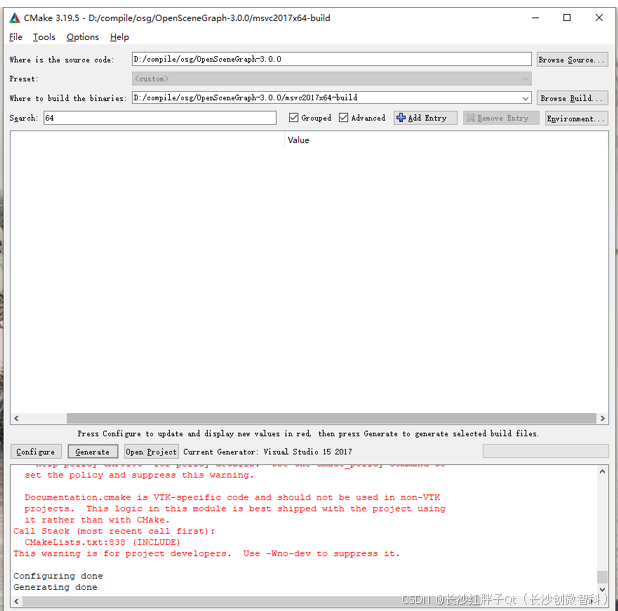Click 'CMakeLists.txt:838 (INCLUDE)' log line

click(102, 542)
